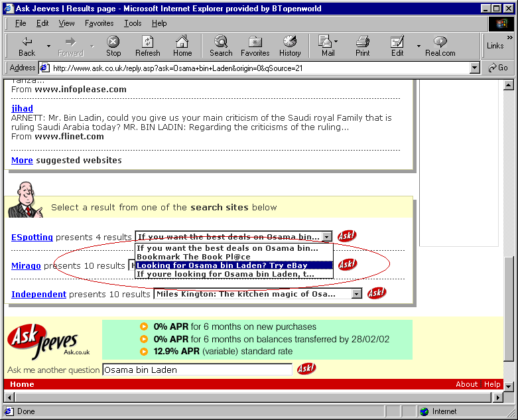Viewport: 518px width, 420px height.
Task: Show browsing History from the toolbar
Action: (x=290, y=46)
